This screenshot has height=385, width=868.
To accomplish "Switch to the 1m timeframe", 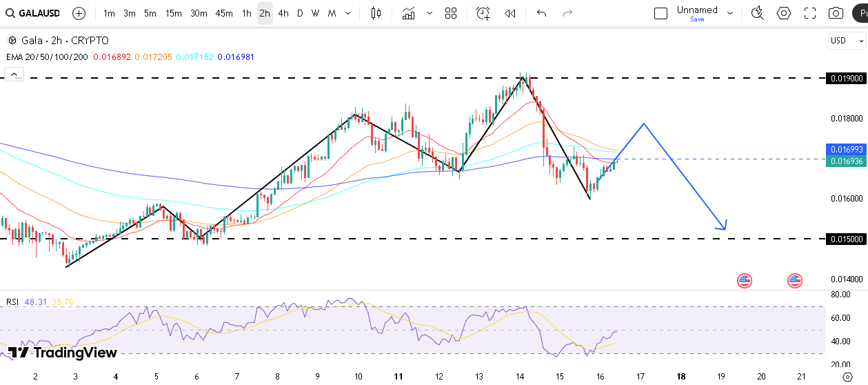I will (109, 13).
